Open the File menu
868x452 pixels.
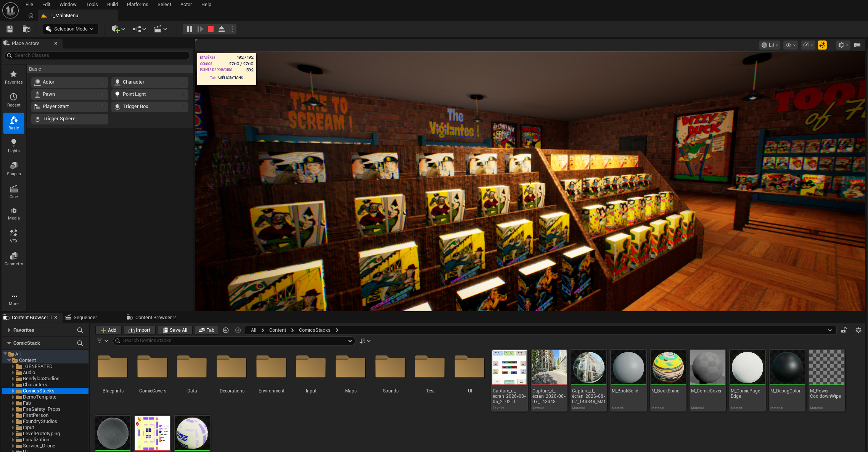coord(29,5)
